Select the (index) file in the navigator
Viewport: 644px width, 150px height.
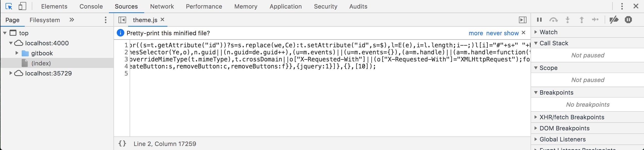pos(42,63)
